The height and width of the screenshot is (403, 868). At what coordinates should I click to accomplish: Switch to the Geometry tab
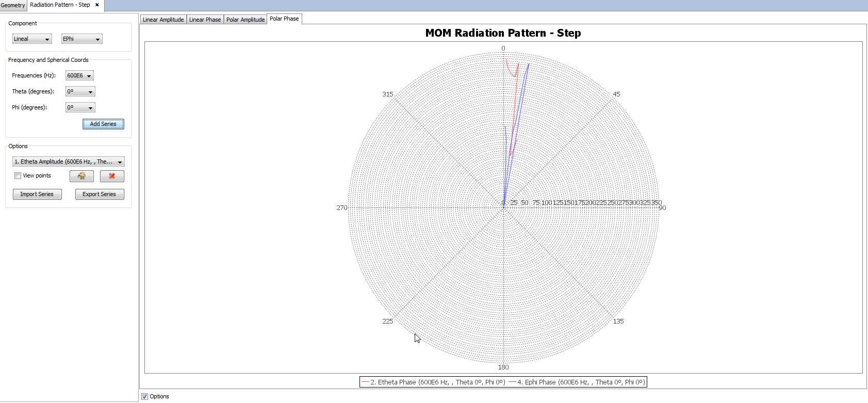tap(13, 5)
